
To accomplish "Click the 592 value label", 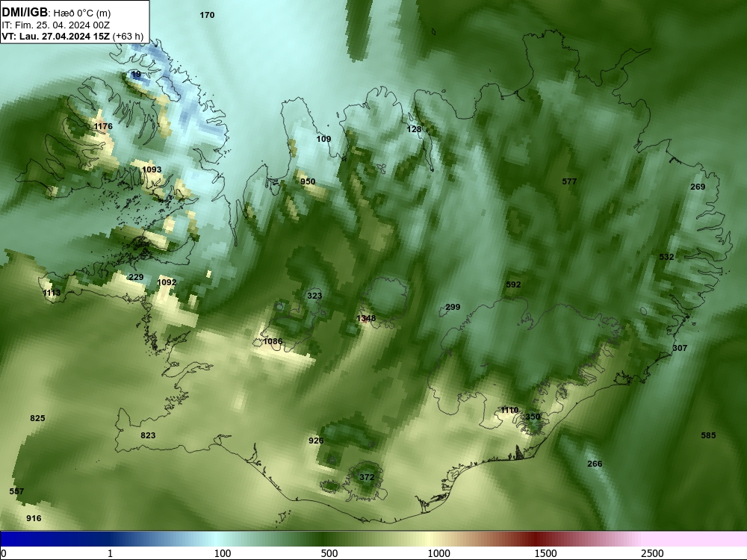I will coord(513,284).
